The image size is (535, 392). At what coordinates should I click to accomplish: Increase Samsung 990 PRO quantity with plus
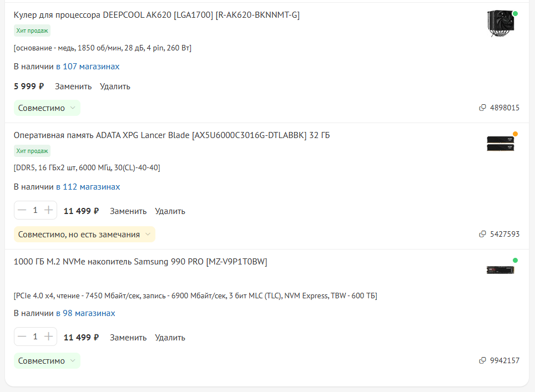[x=48, y=337]
